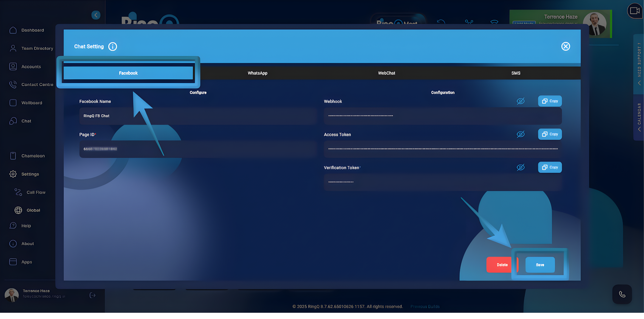This screenshot has height=319, width=644.
Task: Click the Chat Setting info icon
Action: 113,46
